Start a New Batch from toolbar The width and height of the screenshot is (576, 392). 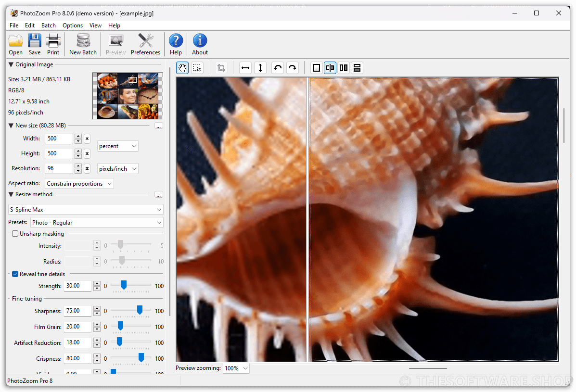(x=83, y=44)
